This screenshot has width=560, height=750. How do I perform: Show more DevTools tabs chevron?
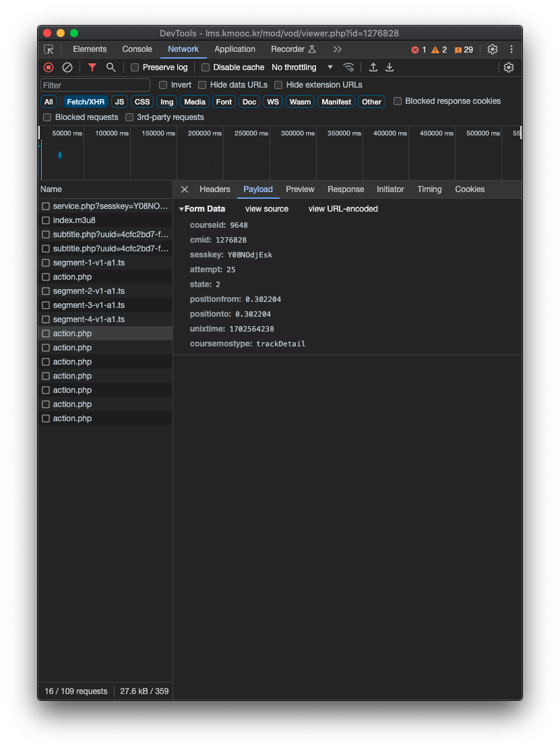coord(337,49)
